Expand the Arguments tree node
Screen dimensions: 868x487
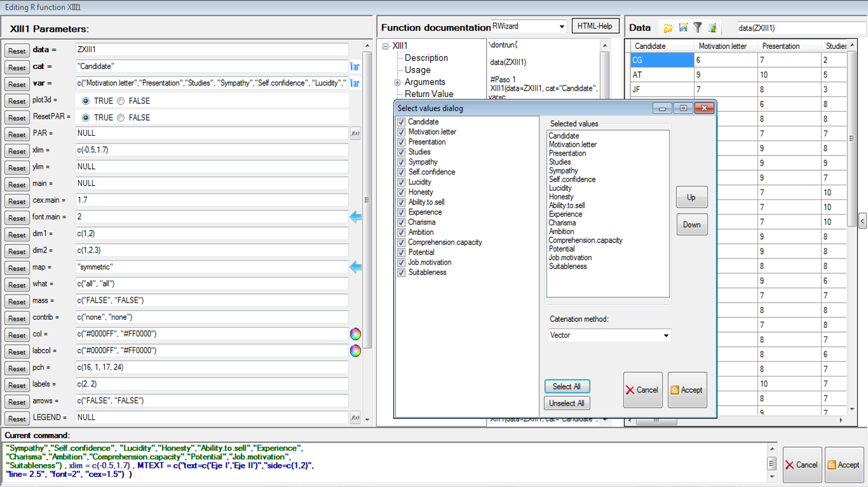[x=398, y=83]
